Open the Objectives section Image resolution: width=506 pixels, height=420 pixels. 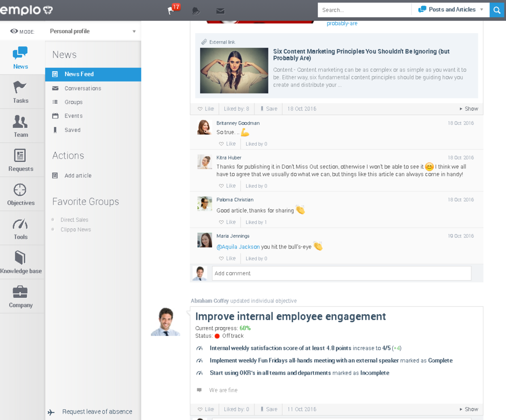[x=20, y=194]
